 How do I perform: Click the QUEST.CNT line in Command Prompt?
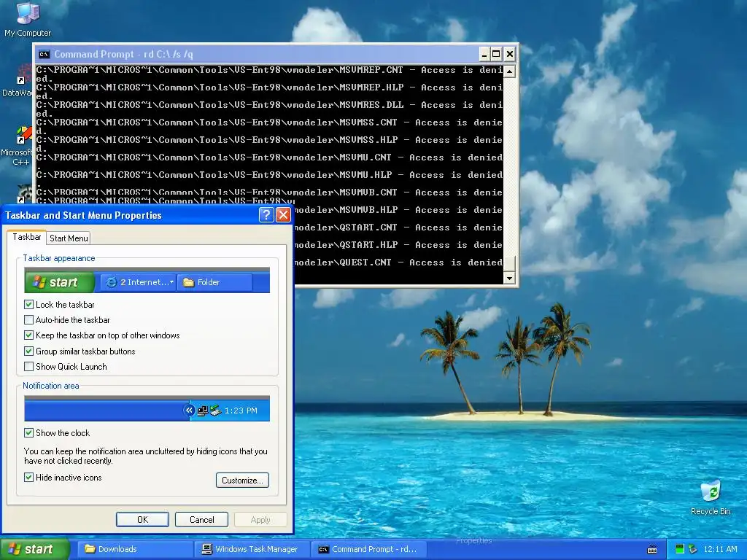tap(398, 262)
